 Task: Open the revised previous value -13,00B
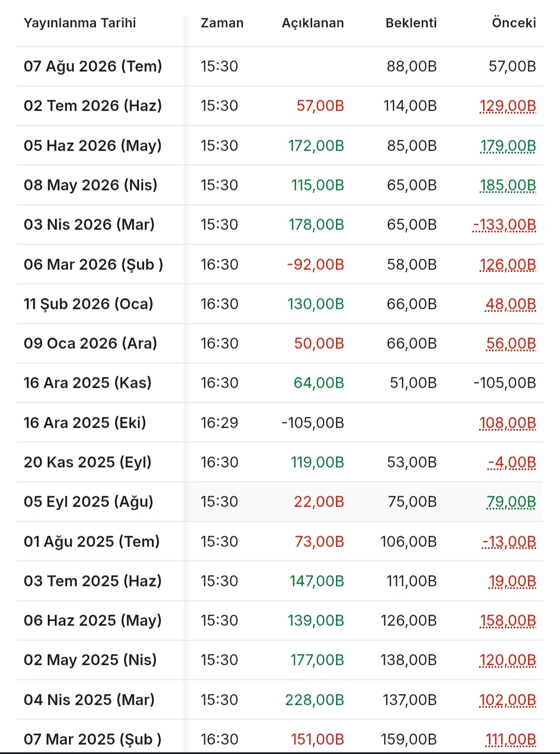pyautogui.click(x=509, y=542)
